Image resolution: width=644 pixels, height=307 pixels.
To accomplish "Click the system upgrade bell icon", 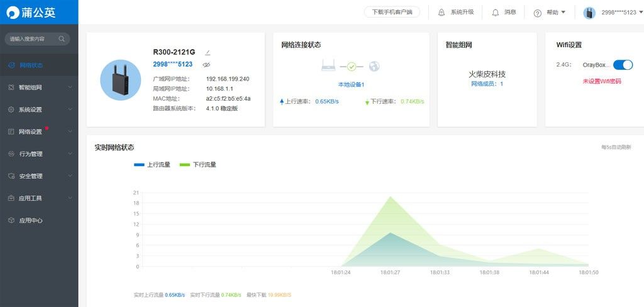I will point(441,13).
